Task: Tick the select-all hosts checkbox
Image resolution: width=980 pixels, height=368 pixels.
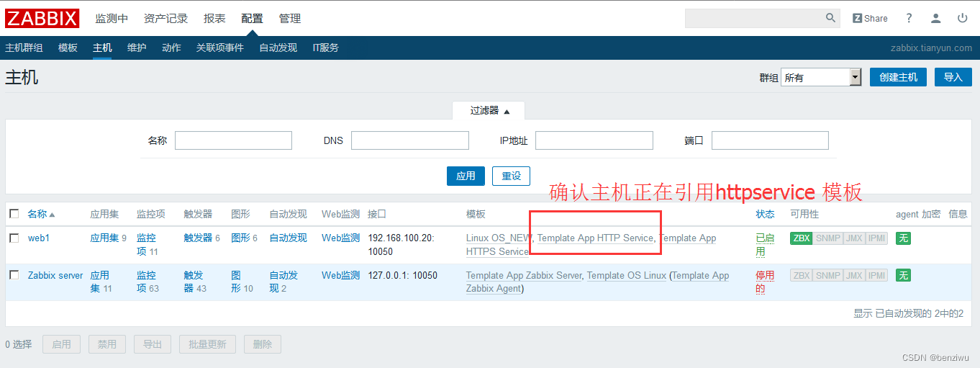Action: pos(14,214)
